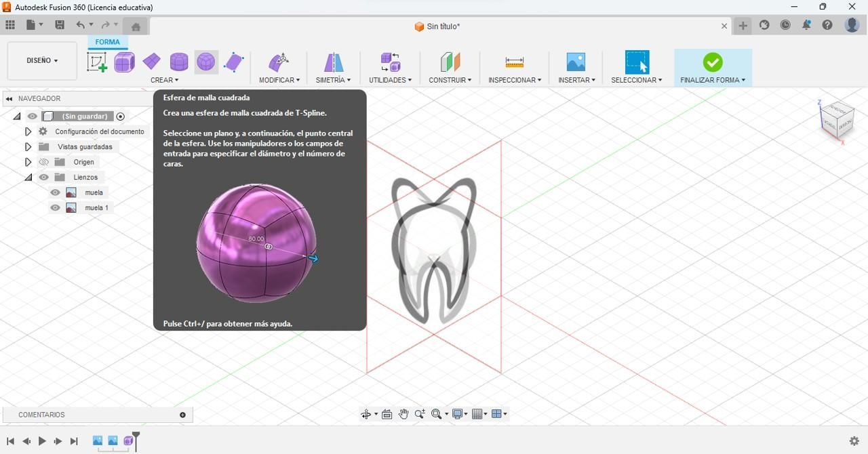The width and height of the screenshot is (868, 454).
Task: Select the T-Spline Plane tool
Action: coord(151,62)
